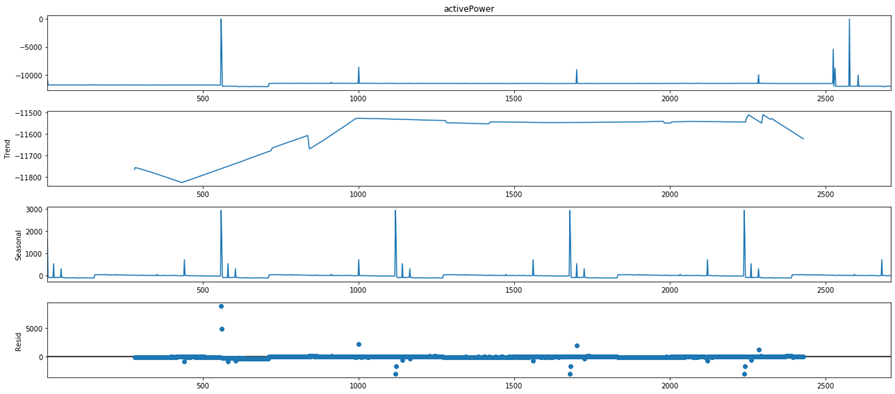
Task: Click the 500 x-tick under Resid panel
Action: 203,386
